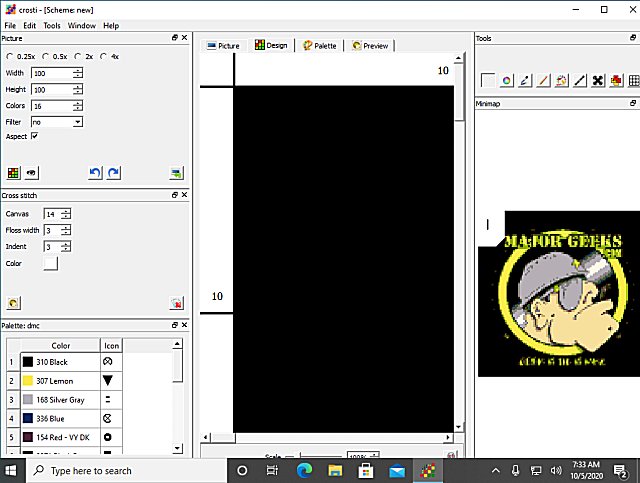Click the eye preview icon in Picture panel
The image size is (640, 483).
(x=31, y=173)
